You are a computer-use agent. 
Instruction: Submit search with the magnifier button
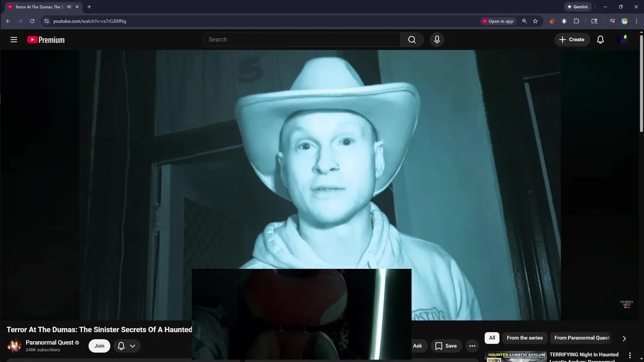[x=412, y=40]
